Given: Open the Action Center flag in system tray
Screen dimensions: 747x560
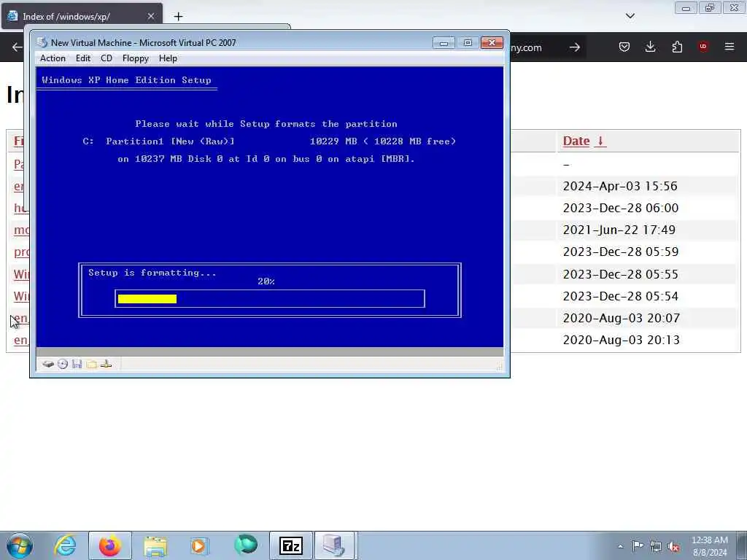Looking at the screenshot, I should [x=638, y=545].
